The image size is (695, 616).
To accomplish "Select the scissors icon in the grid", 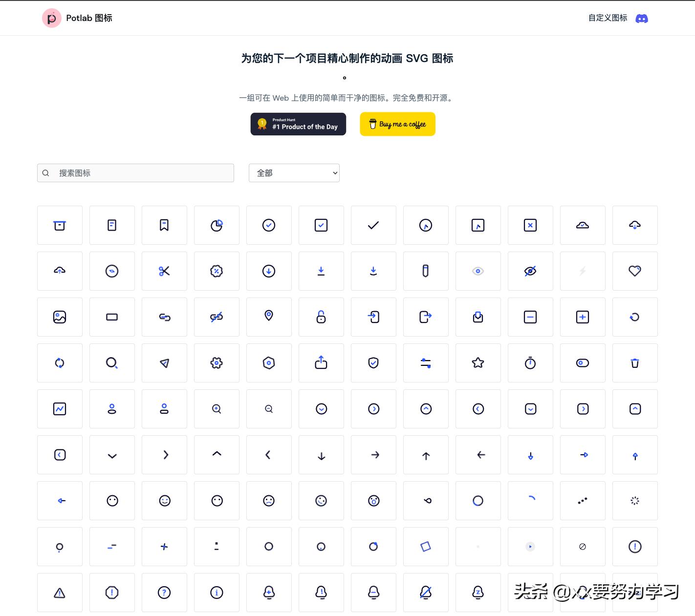I will pos(164,271).
